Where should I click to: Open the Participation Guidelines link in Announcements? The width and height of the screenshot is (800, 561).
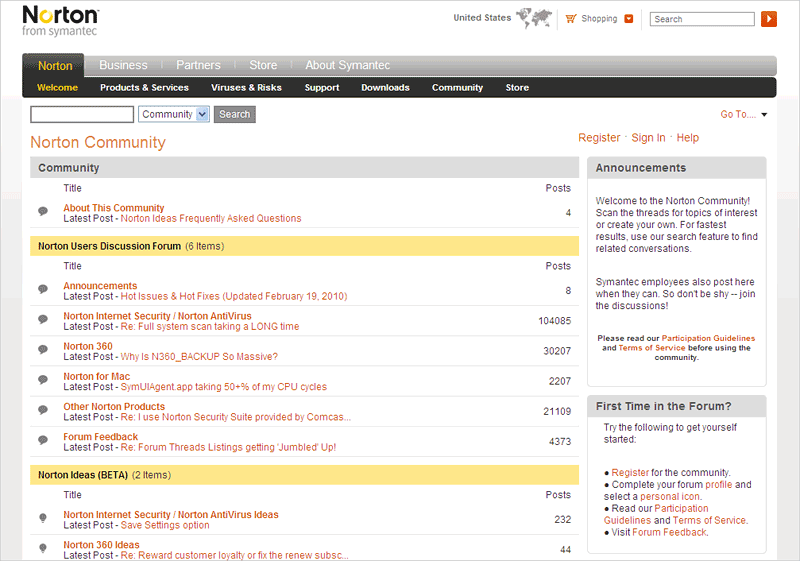coord(708,338)
